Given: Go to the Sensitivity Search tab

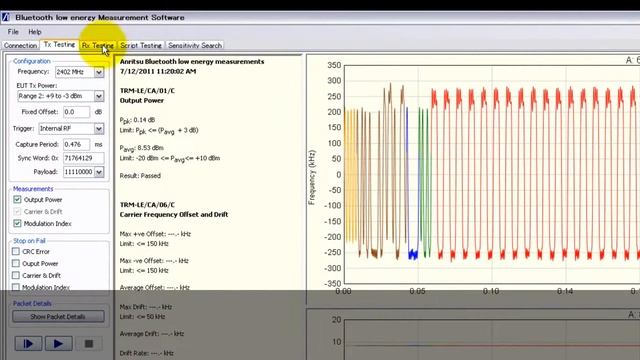Looking at the screenshot, I should (195, 45).
